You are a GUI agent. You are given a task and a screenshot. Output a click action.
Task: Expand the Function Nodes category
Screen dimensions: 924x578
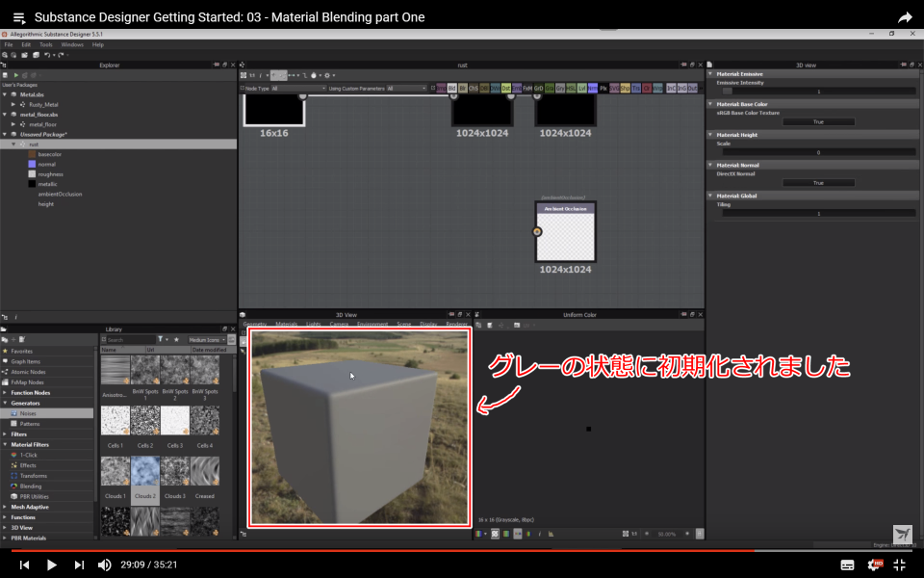[x=6, y=393]
